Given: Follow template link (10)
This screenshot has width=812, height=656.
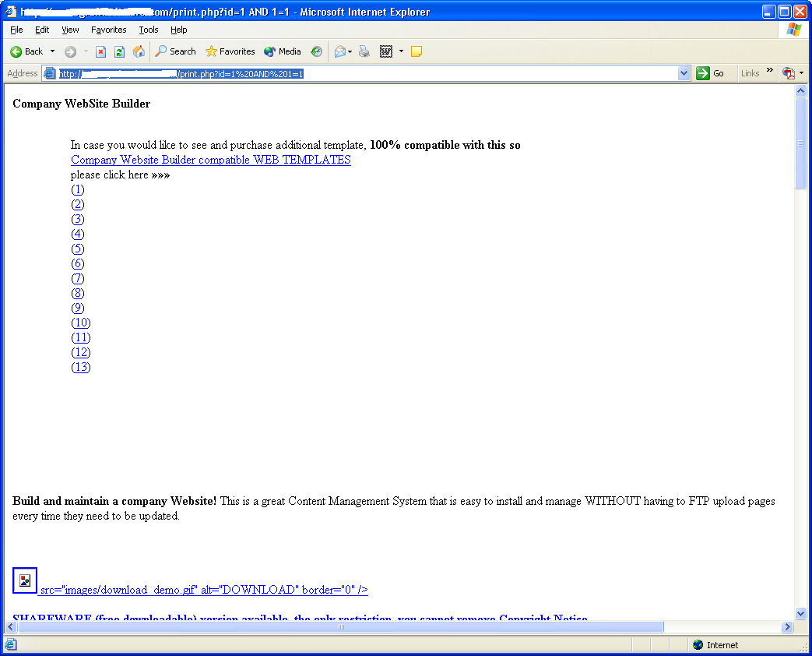Looking at the screenshot, I should coord(81,323).
